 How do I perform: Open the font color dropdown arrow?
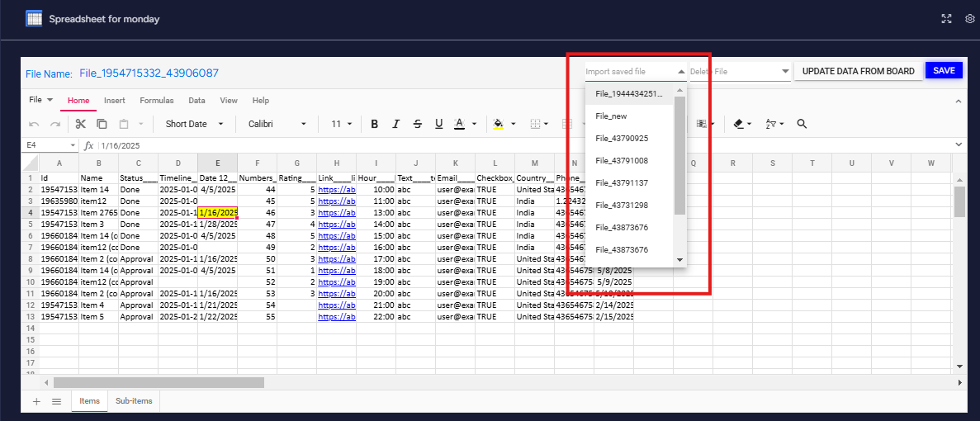coord(475,125)
